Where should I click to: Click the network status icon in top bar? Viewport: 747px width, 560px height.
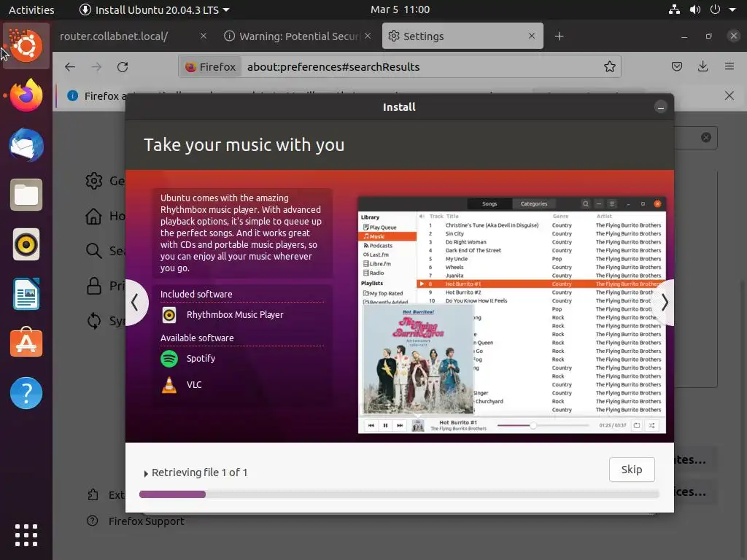point(674,9)
